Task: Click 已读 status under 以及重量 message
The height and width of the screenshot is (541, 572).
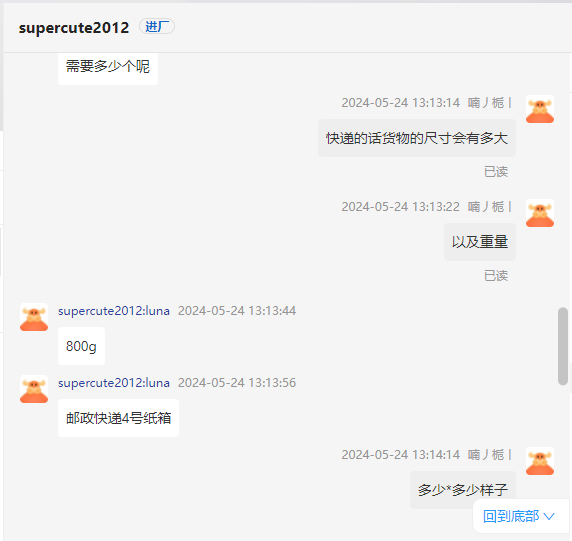Action: pos(496,275)
